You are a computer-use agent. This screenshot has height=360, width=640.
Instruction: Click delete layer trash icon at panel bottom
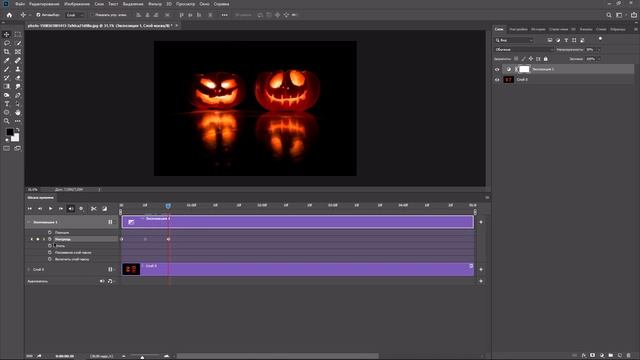click(629, 356)
